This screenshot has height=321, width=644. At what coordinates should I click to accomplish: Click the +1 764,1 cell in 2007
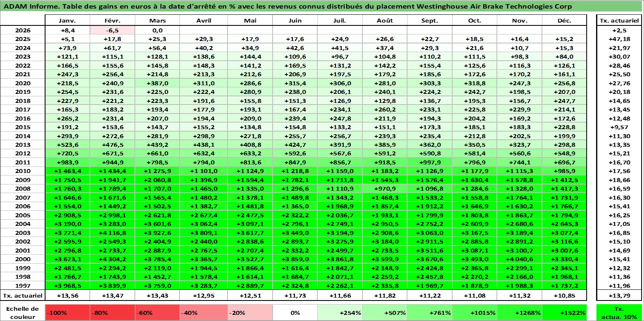(519, 198)
